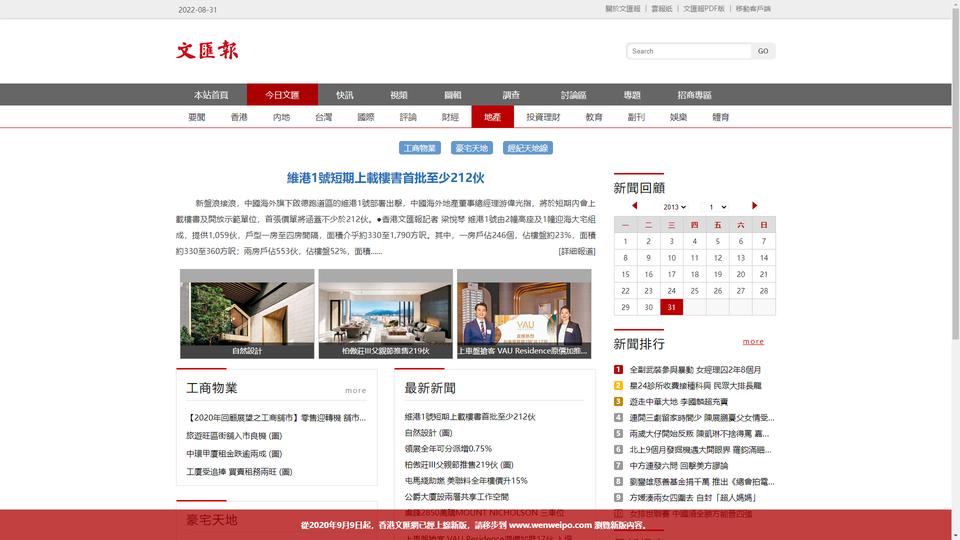This screenshot has height=540, width=960.
Task: Select the highlighted 地產 section tab
Action: click(x=492, y=117)
